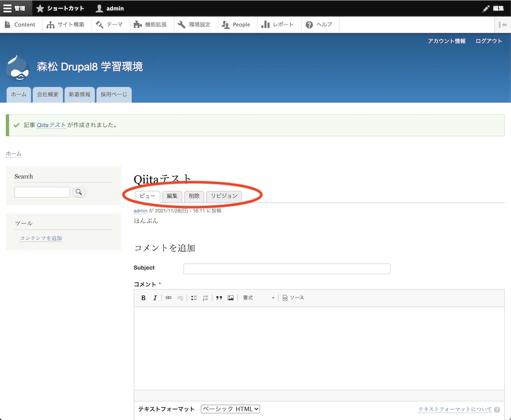Click the ショートカット star icon

40,9
